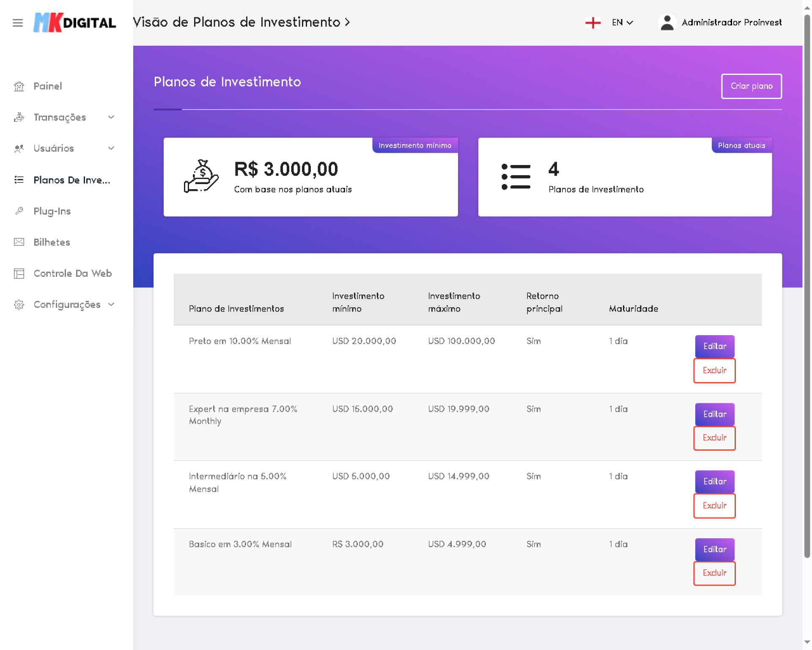Click the administrator user avatar icon
The image size is (812, 650).
point(667,23)
